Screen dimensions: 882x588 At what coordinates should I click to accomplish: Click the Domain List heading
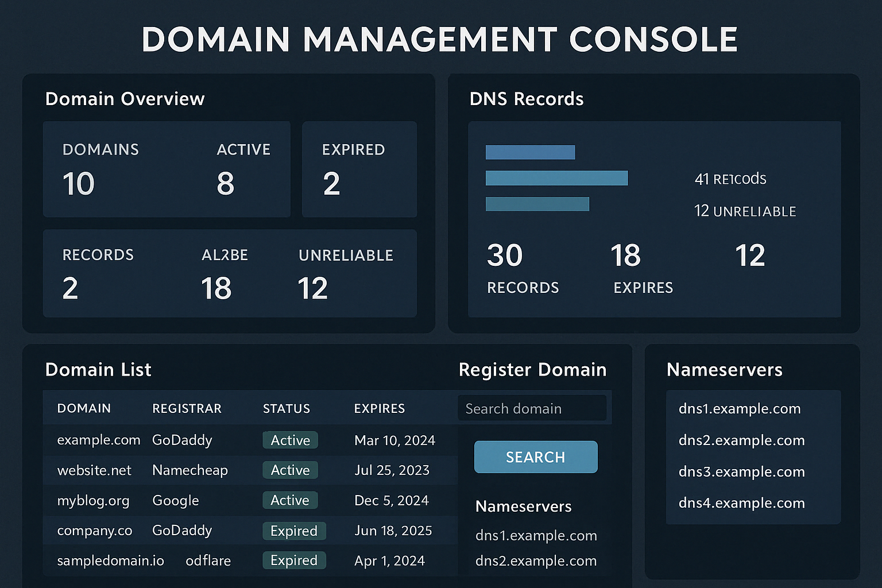pos(98,370)
